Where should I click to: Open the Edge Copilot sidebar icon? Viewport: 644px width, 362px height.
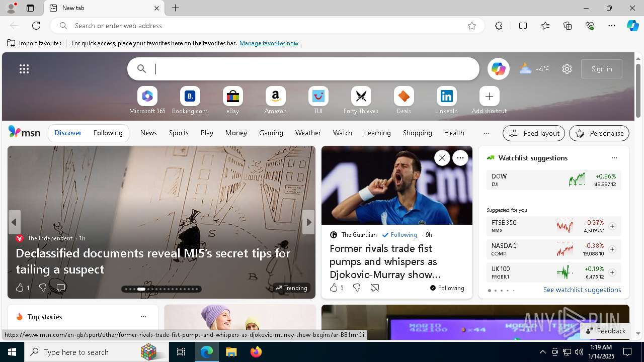click(x=632, y=26)
